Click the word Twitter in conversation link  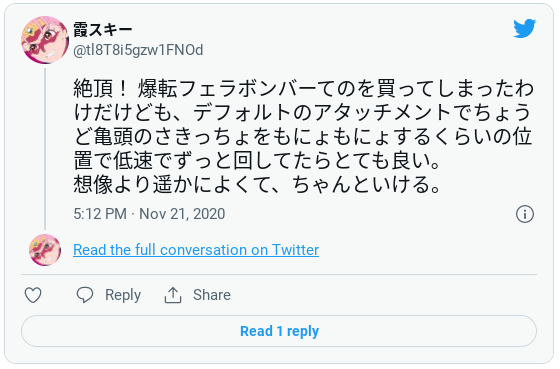coord(295,250)
